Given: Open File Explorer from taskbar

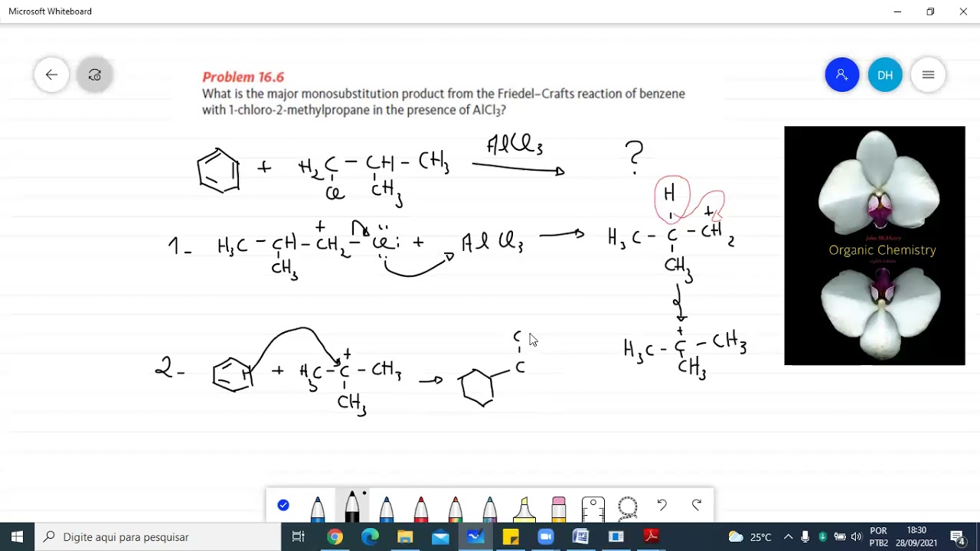Looking at the screenshot, I should (x=405, y=536).
